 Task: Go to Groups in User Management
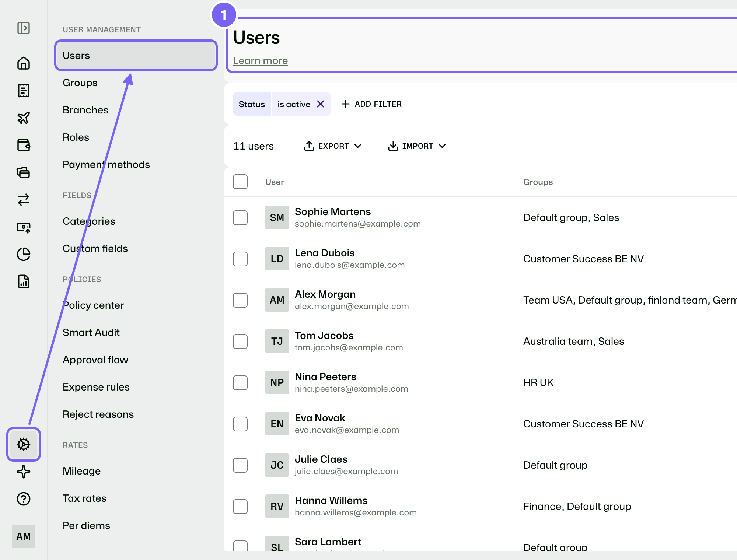tap(80, 83)
